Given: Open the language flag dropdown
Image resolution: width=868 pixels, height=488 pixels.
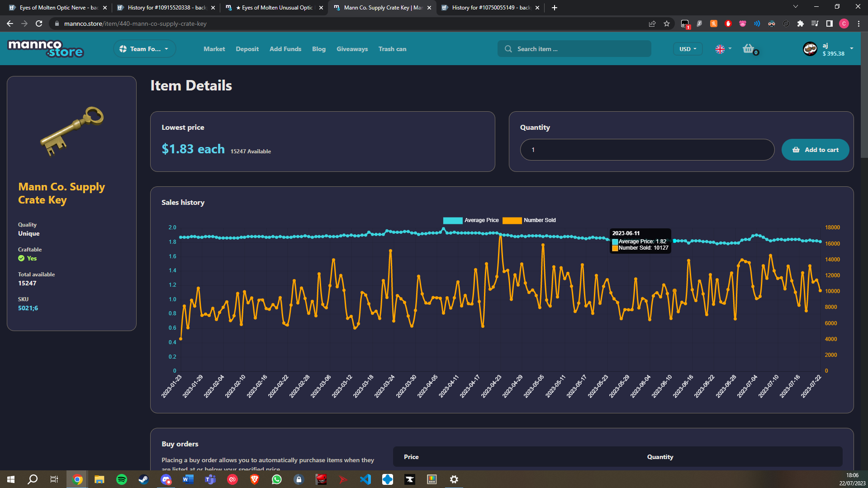Looking at the screenshot, I should click(x=723, y=49).
